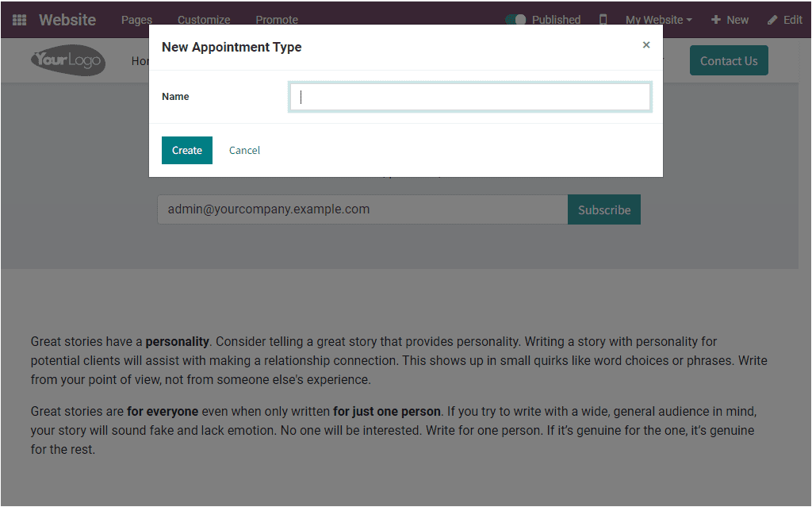812x507 pixels.
Task: Click the Edit text label
Action: pos(791,19)
